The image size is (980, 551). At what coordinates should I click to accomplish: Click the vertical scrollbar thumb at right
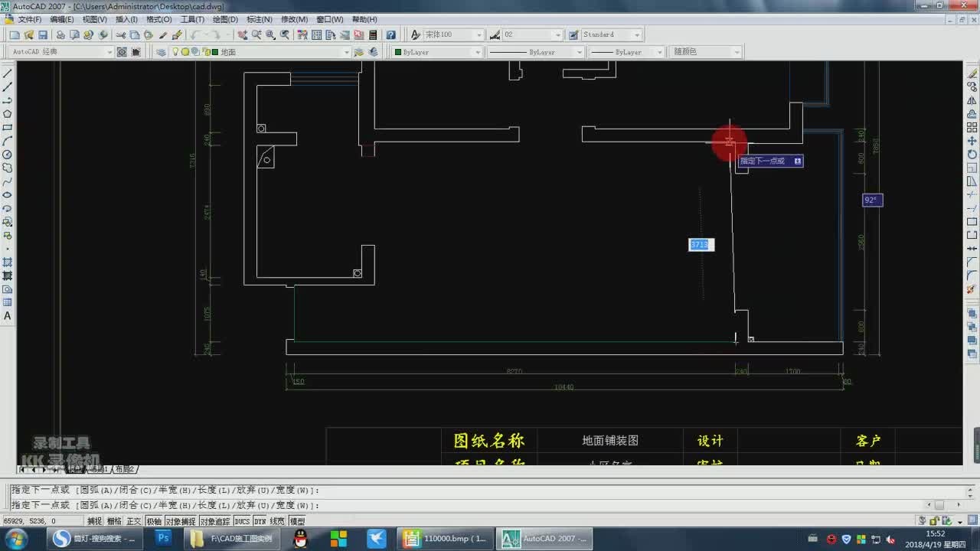(x=976, y=445)
